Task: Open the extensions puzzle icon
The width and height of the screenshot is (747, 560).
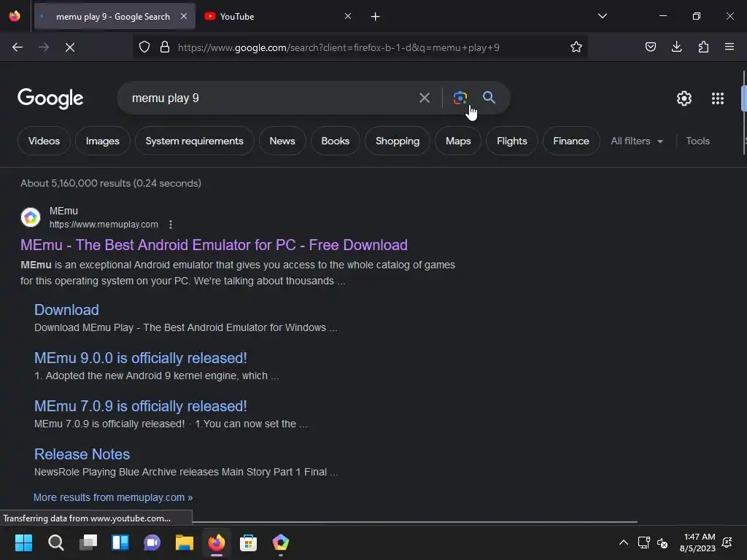Action: tap(703, 47)
